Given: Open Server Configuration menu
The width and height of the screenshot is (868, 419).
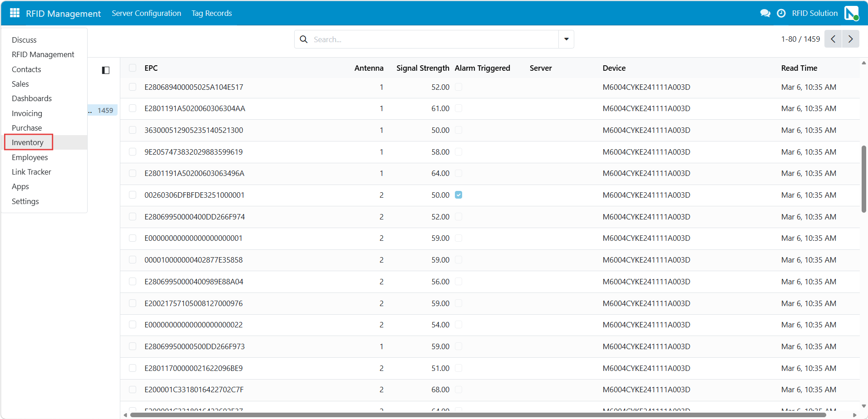Looking at the screenshot, I should click(146, 13).
